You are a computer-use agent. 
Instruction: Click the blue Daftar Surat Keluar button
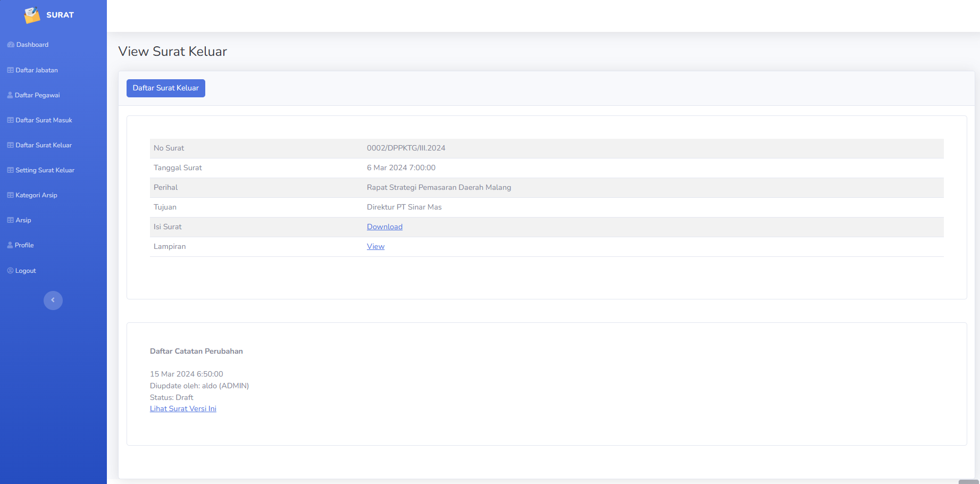click(166, 88)
